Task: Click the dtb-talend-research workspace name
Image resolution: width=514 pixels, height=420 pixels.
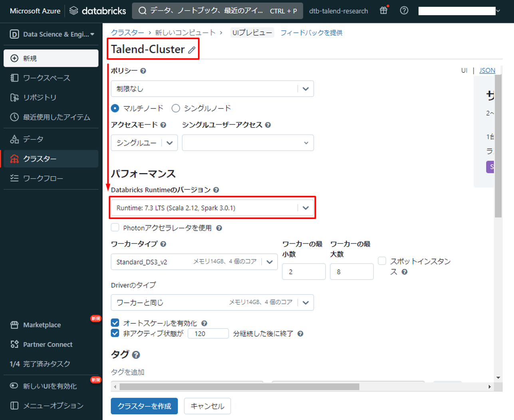Action: pos(339,11)
